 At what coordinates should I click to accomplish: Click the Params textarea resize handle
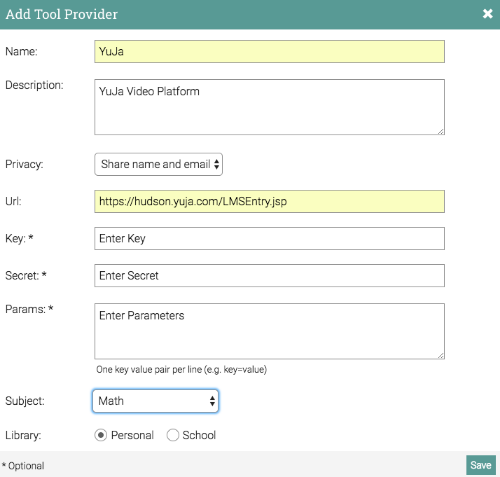(441, 355)
